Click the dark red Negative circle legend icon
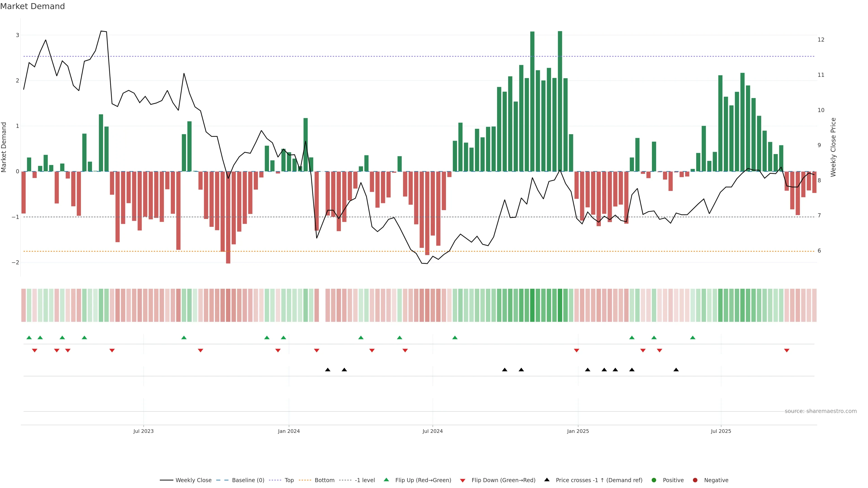Screen dimensions: 868x488 pyautogui.click(x=695, y=480)
